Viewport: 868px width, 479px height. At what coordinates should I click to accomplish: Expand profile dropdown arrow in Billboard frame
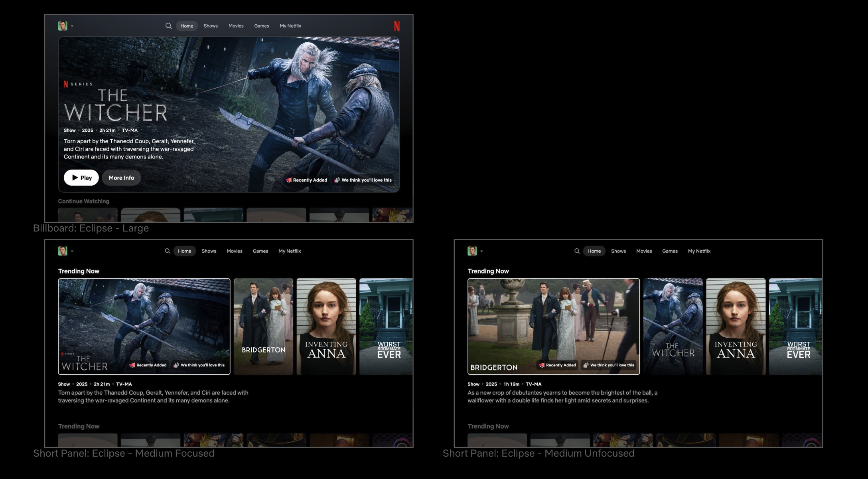point(72,26)
